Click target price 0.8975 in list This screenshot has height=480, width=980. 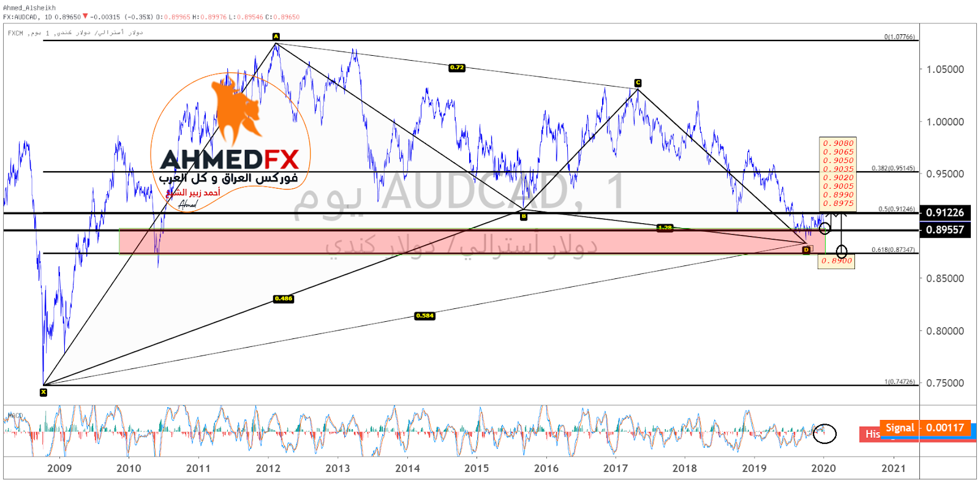point(838,204)
